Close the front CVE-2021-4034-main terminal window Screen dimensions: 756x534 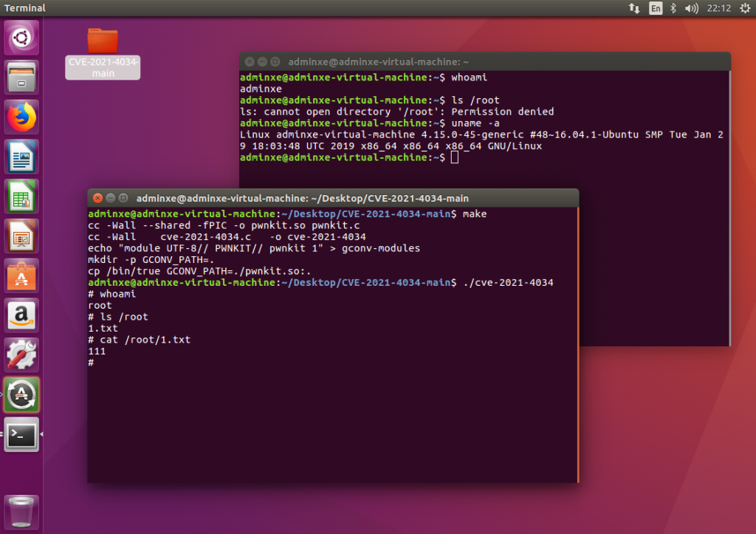coord(97,198)
